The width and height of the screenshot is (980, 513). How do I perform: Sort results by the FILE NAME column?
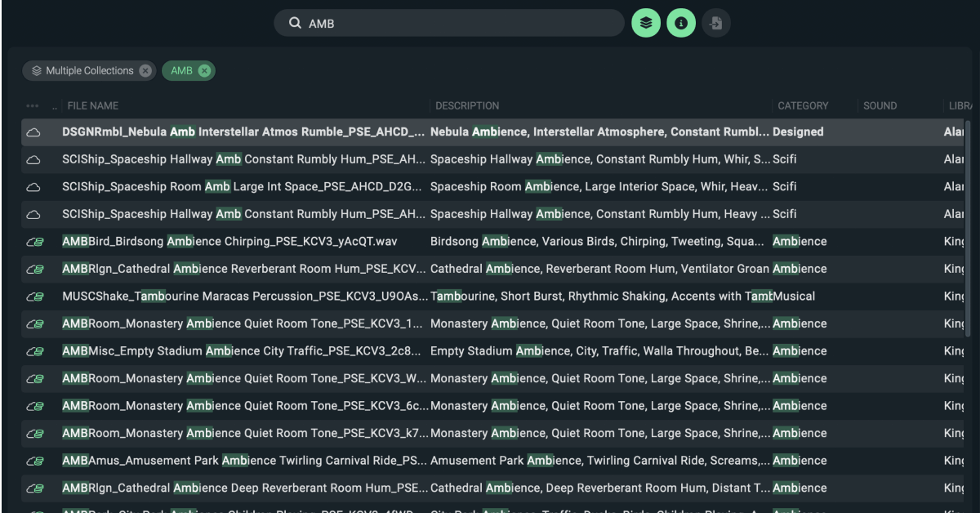click(x=92, y=105)
